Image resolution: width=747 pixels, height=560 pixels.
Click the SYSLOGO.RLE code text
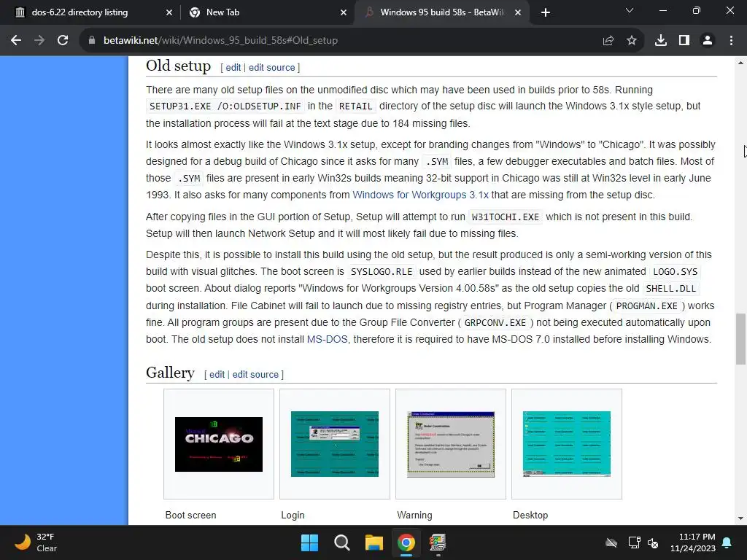382,272
